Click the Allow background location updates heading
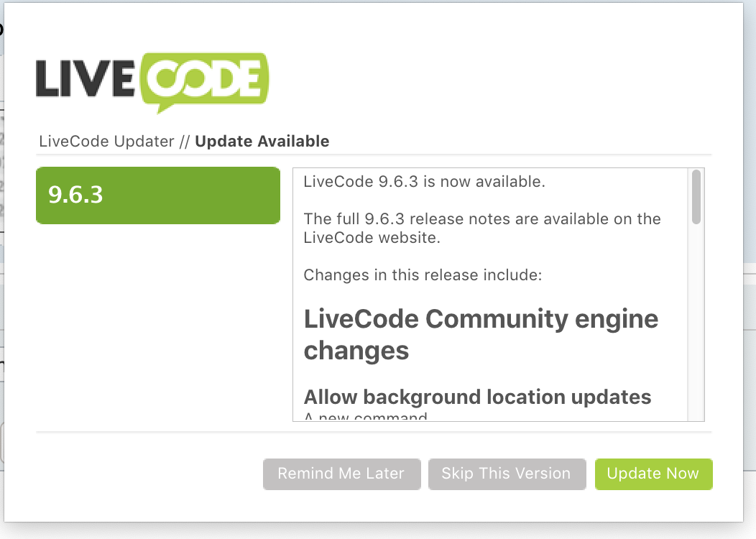The height and width of the screenshot is (539, 756). pyautogui.click(x=477, y=397)
